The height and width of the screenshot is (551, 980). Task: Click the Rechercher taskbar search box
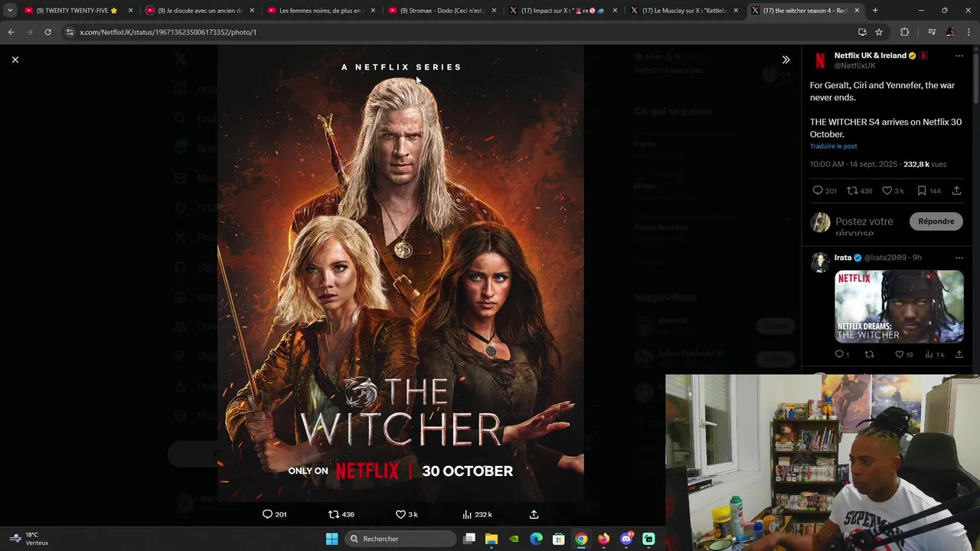click(x=400, y=539)
